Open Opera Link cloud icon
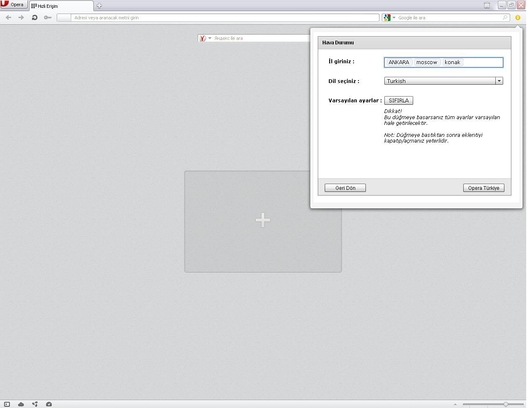The image size is (527, 408). tap(21, 404)
